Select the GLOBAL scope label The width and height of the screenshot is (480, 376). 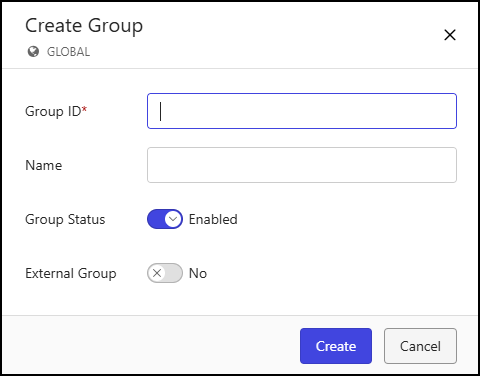point(68,52)
